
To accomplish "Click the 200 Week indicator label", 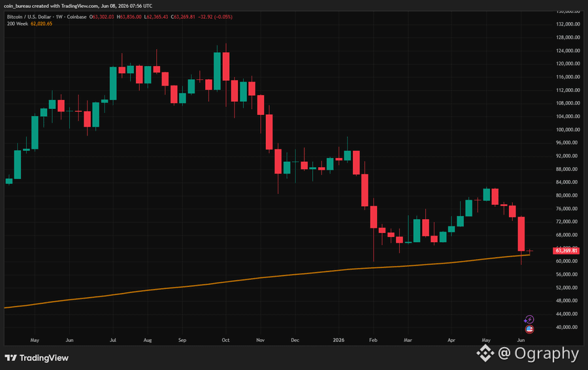I will pos(17,23).
